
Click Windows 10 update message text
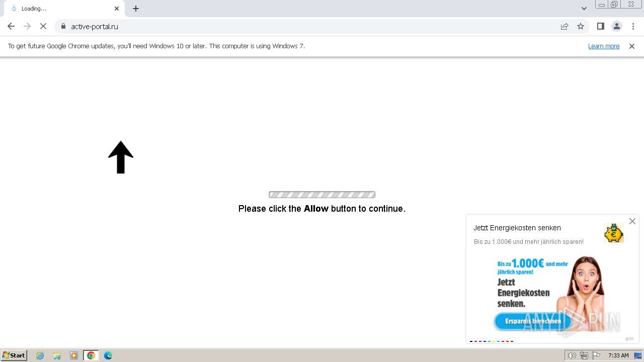156,46
